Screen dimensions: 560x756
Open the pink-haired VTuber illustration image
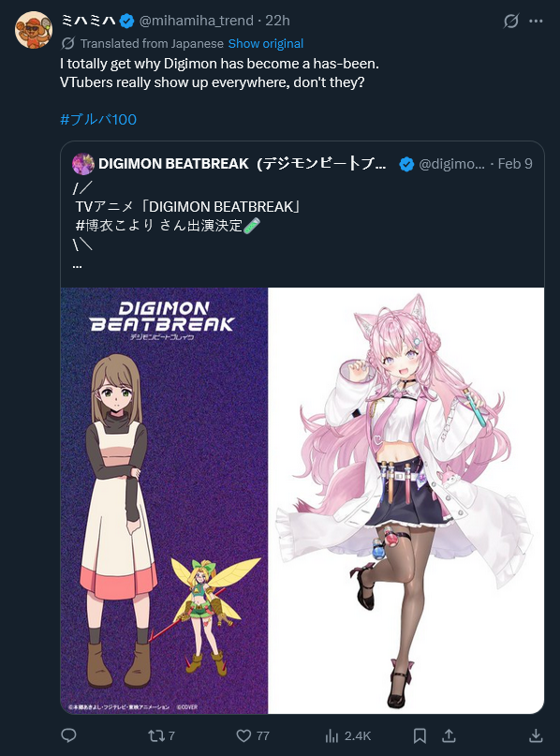click(x=406, y=500)
